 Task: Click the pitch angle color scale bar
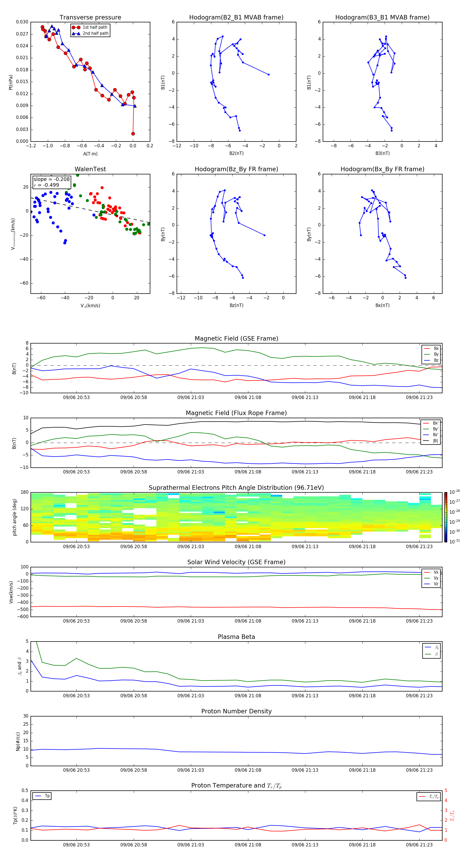[446, 517]
